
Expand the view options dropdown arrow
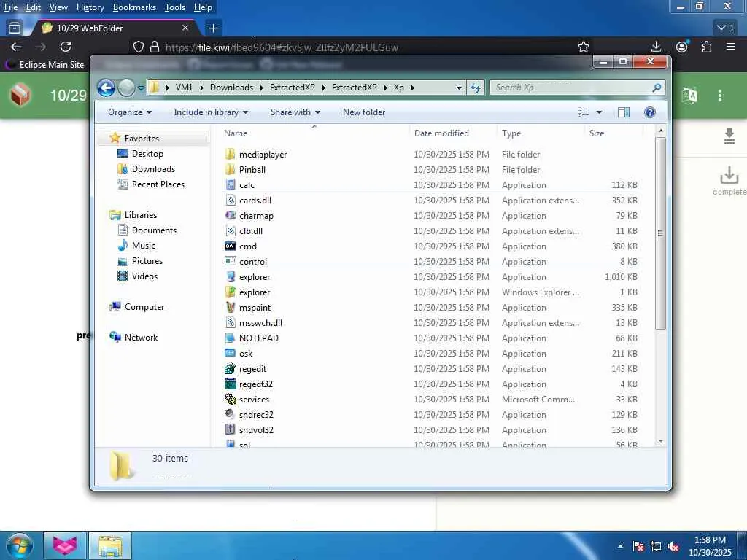point(599,112)
